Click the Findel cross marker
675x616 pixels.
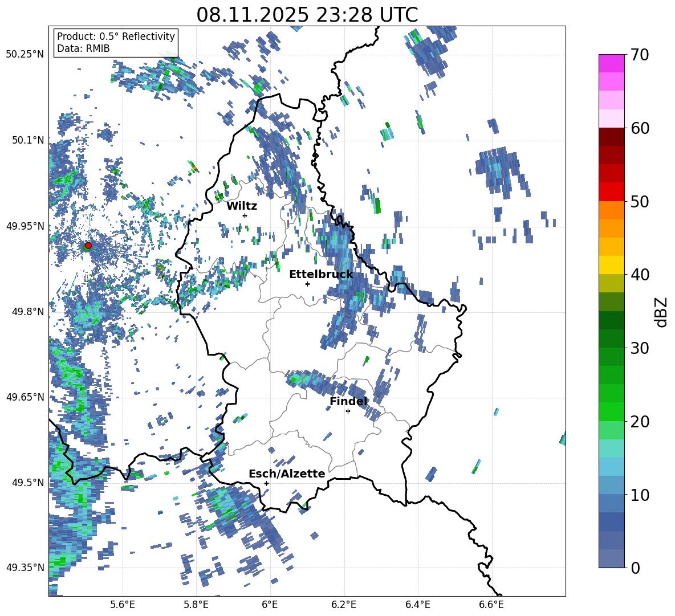tap(348, 411)
